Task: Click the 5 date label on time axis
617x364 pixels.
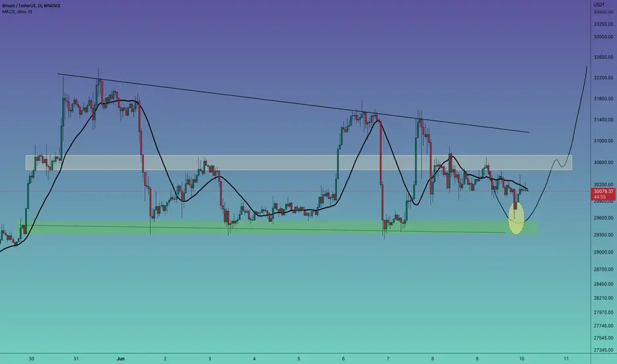Action: [x=299, y=359]
